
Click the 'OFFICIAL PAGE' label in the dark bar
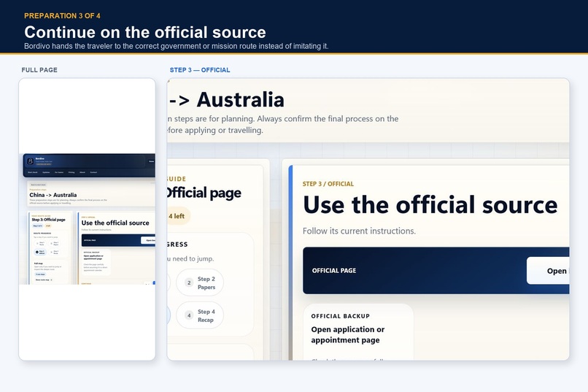click(x=334, y=271)
